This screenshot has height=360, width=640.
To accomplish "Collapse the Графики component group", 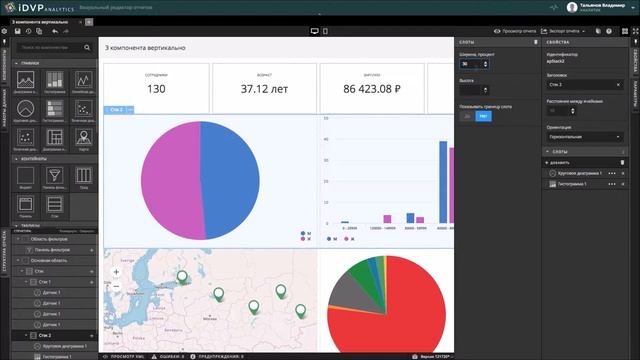I will 16,63.
